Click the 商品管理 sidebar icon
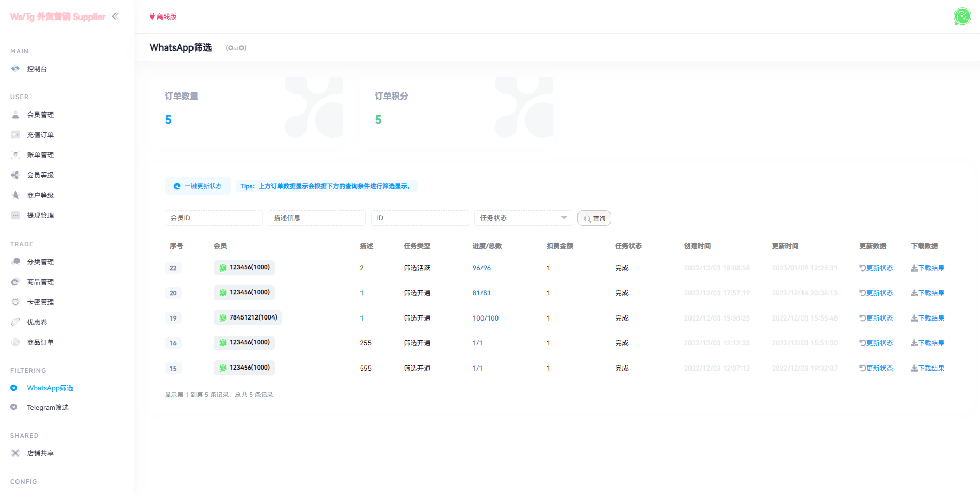This screenshot has height=494, width=980. pyautogui.click(x=15, y=282)
